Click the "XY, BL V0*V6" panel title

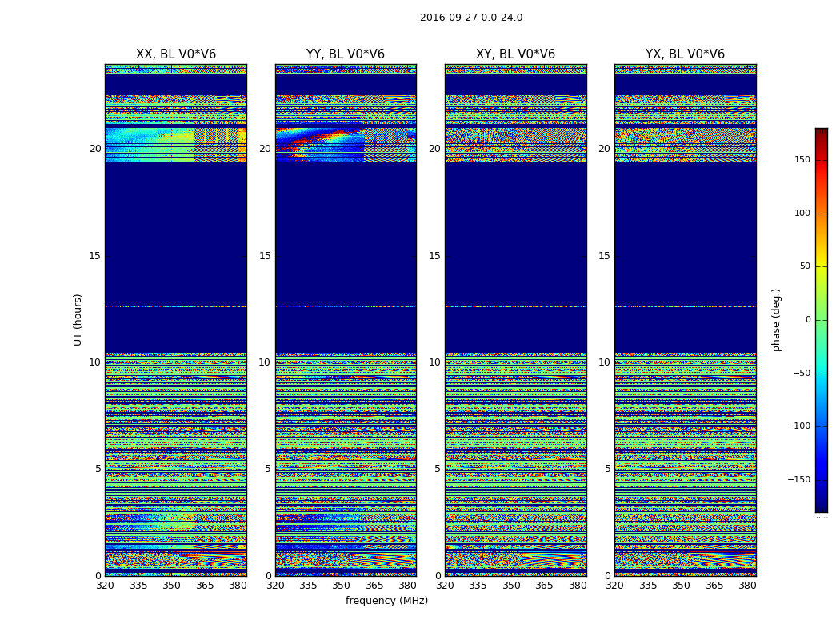point(515,54)
